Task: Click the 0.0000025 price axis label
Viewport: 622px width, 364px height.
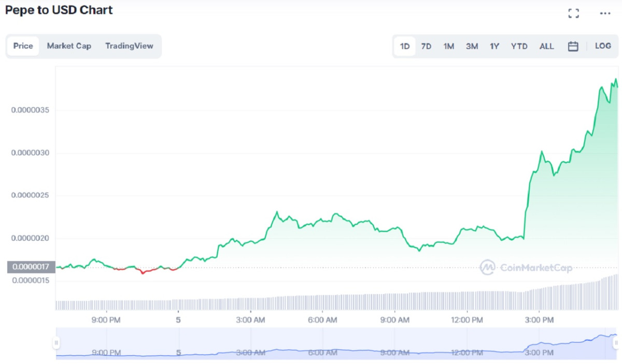Action: [x=31, y=196]
